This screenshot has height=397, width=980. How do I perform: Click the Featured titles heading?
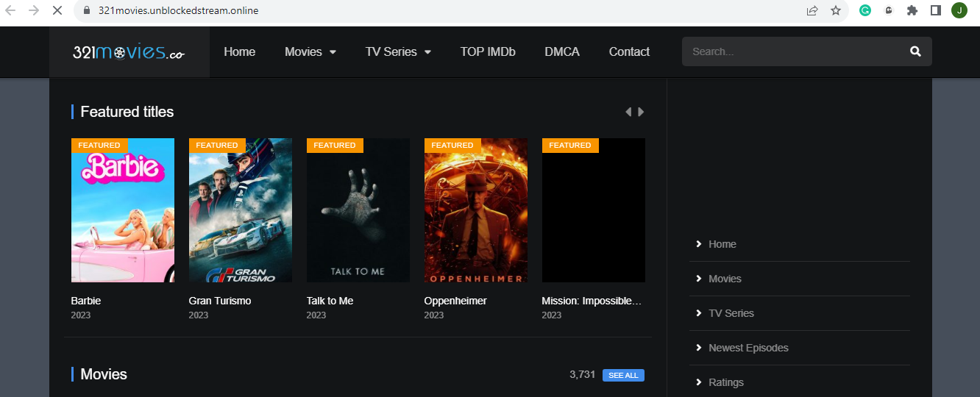coord(127,112)
